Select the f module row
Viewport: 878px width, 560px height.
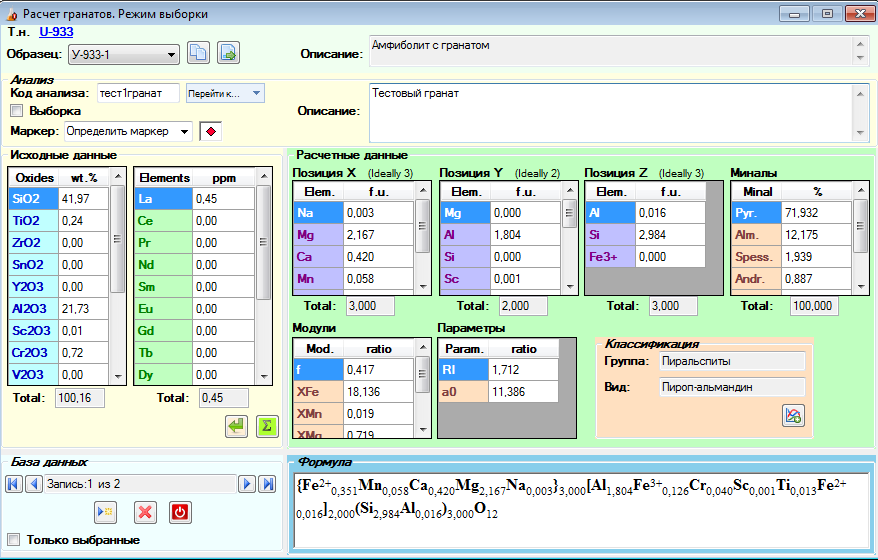click(x=353, y=370)
